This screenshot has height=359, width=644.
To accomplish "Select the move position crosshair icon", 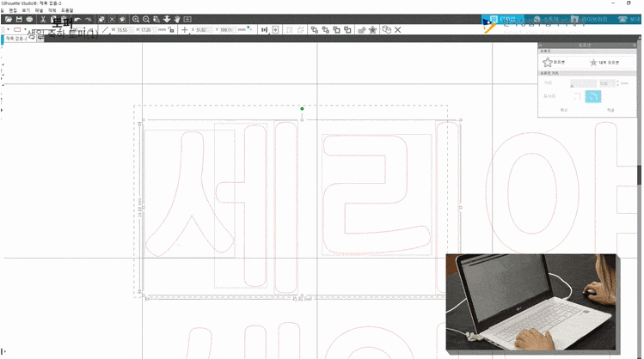I will click(x=184, y=29).
